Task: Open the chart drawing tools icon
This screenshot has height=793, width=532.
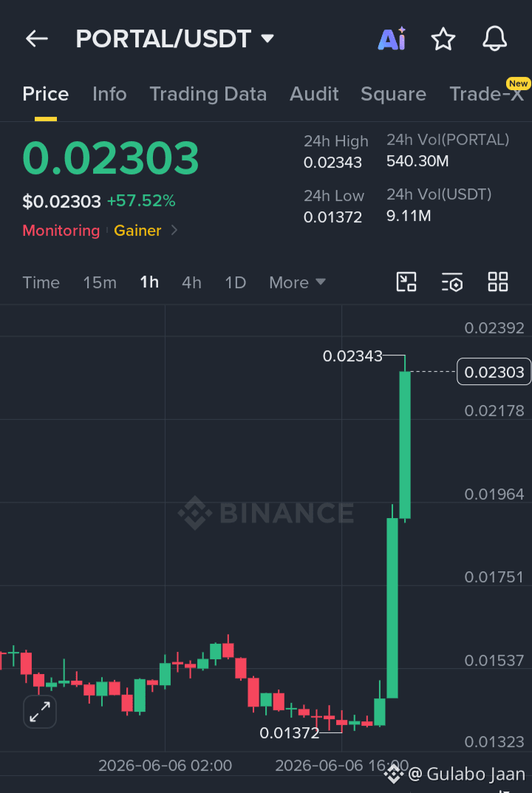Action: click(406, 282)
